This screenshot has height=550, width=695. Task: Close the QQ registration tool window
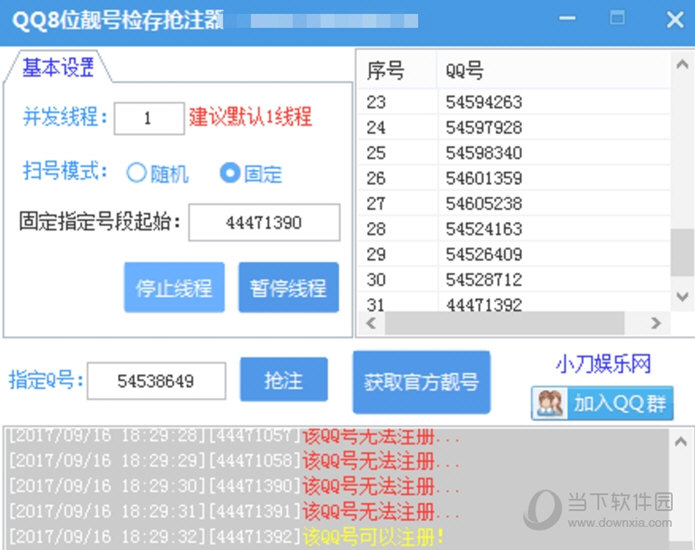[x=675, y=20]
